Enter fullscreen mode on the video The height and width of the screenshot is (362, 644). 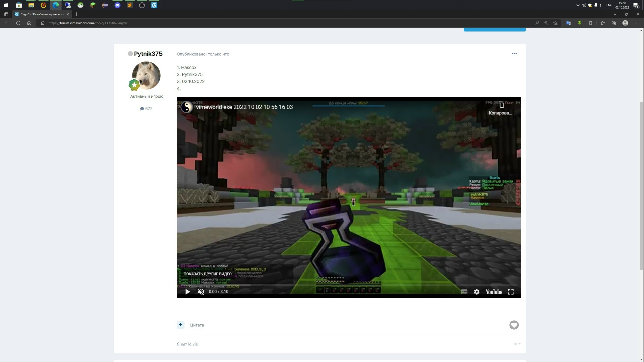tap(510, 292)
